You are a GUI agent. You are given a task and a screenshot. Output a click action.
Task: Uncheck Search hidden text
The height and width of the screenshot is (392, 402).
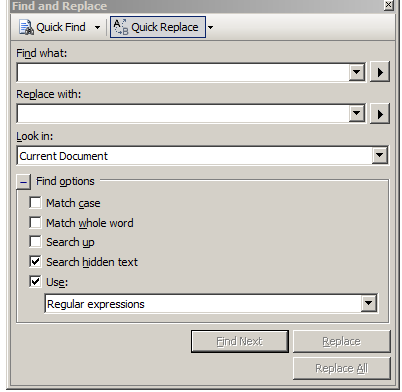[x=35, y=262]
